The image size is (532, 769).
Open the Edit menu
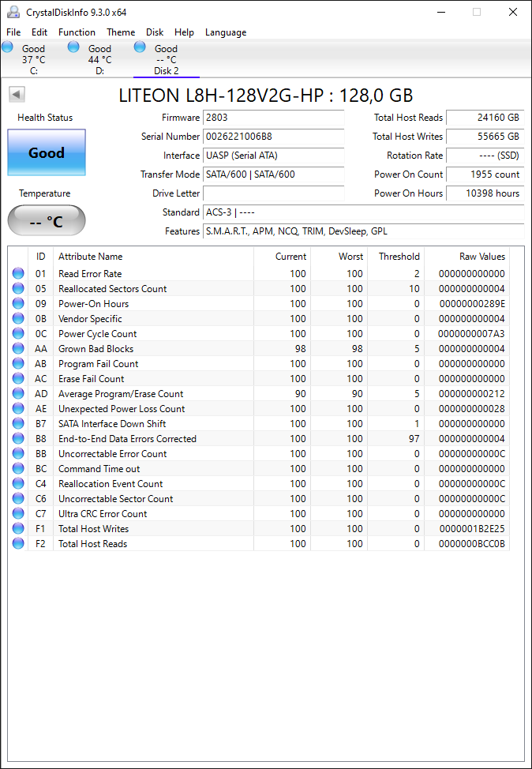tap(39, 32)
